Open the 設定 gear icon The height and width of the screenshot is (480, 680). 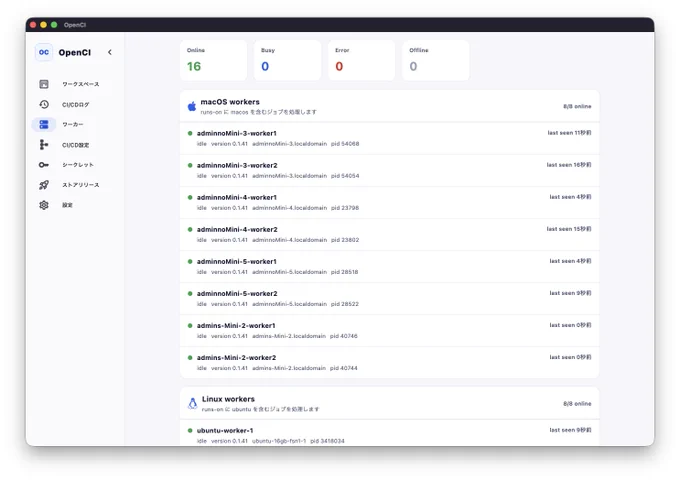tap(44, 205)
